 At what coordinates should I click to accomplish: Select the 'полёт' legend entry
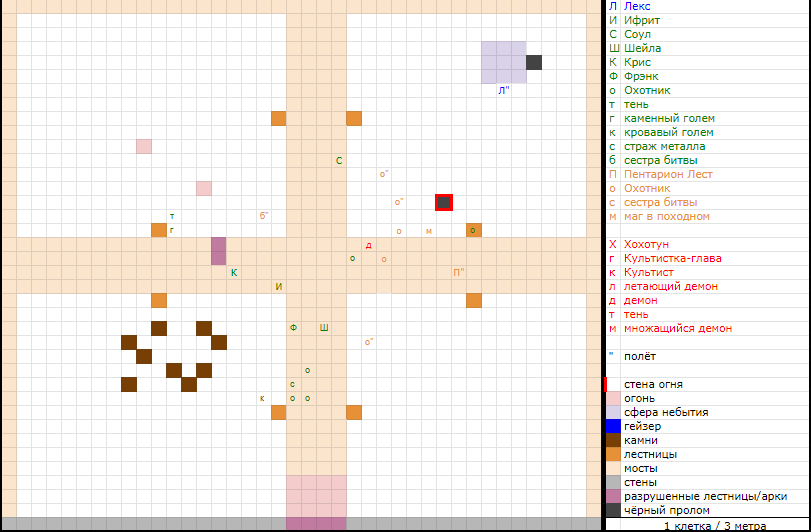point(640,356)
